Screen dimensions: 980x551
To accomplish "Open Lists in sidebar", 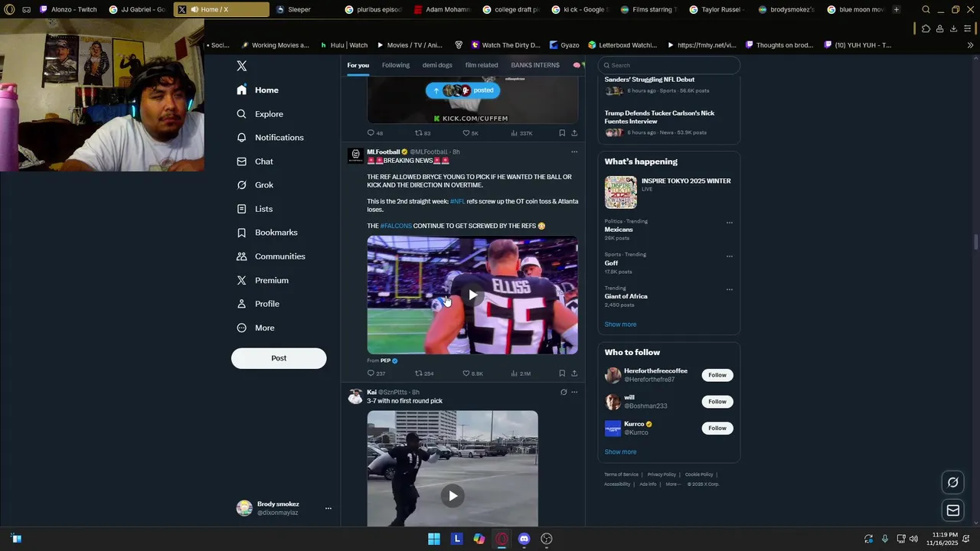I will tap(255, 209).
